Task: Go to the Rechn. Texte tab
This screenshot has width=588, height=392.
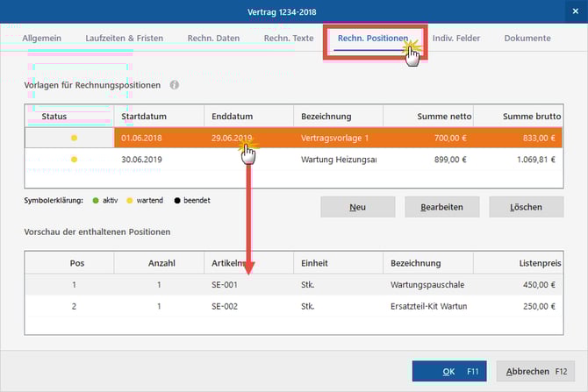Action: tap(289, 39)
